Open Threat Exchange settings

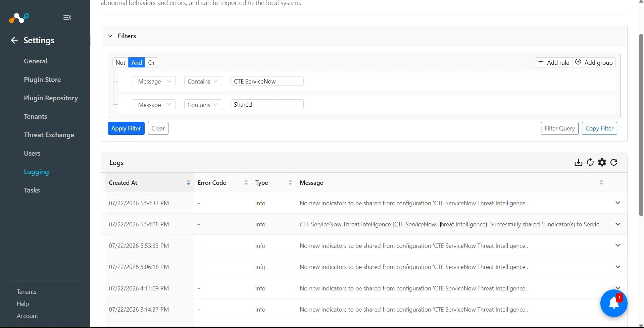pyautogui.click(x=49, y=135)
